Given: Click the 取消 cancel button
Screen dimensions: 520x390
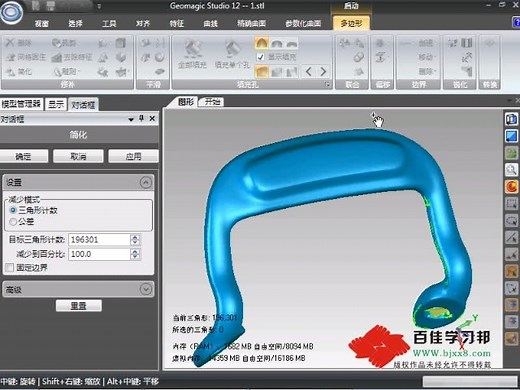Looking at the screenshot, I should tap(78, 156).
